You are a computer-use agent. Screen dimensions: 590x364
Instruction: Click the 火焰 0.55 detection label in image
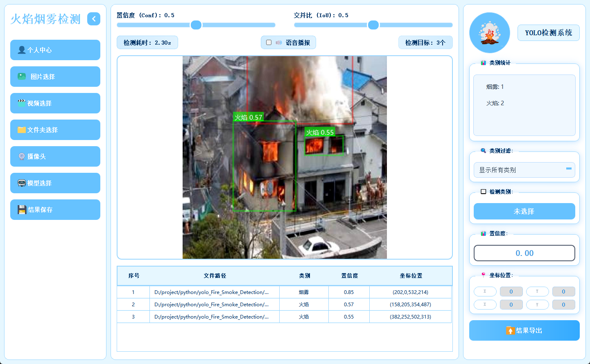click(x=320, y=132)
